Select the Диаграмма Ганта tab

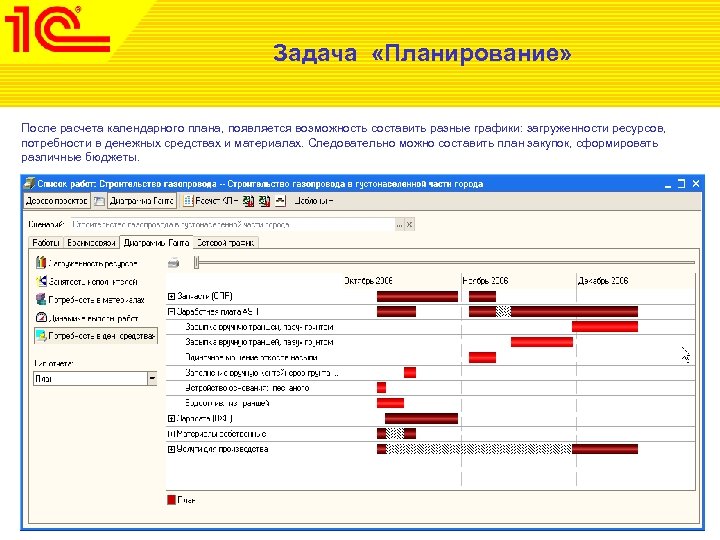pyautogui.click(x=156, y=242)
